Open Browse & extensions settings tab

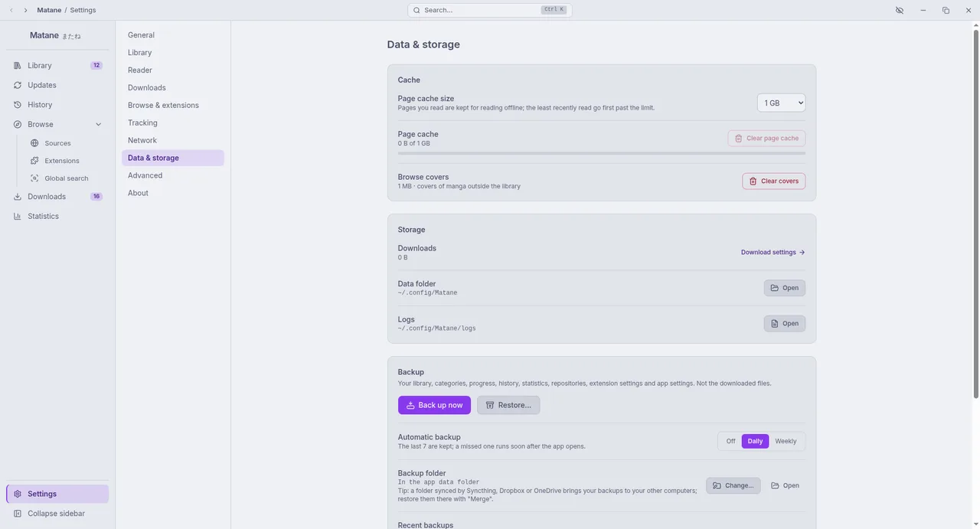(x=173, y=106)
